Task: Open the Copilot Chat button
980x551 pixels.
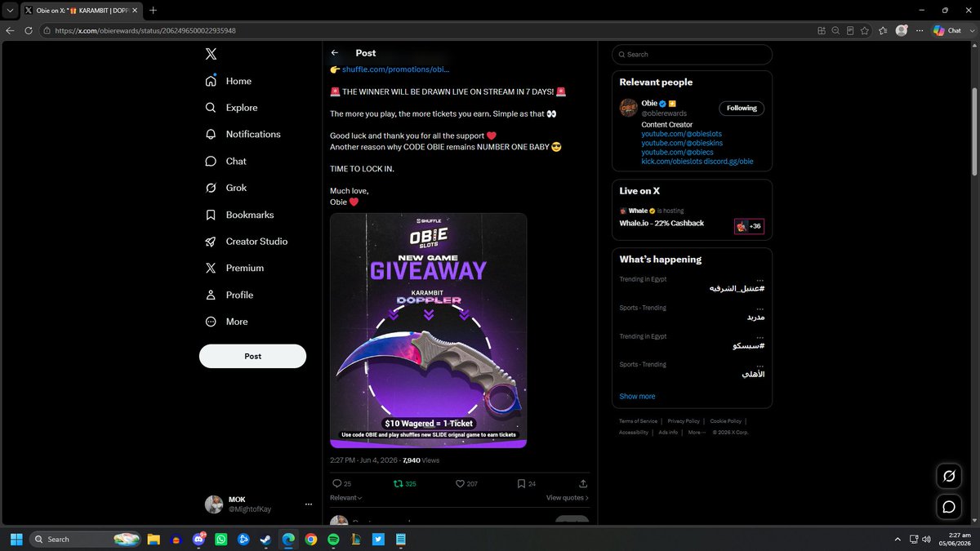Action: (x=947, y=30)
